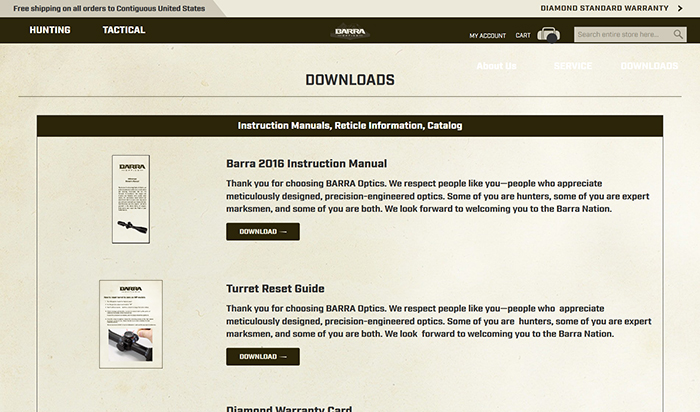This screenshot has width=700, height=412.
Task: Download the Barra 2016 Instruction Manual
Action: [263, 232]
